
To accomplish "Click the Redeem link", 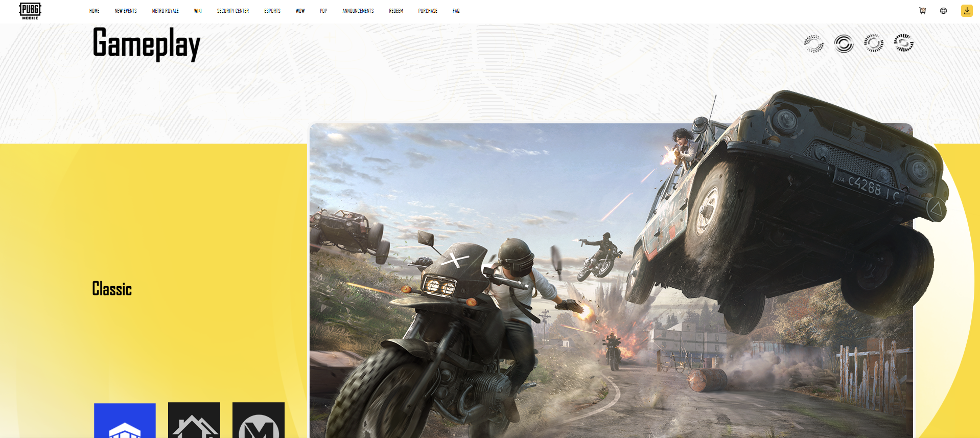I will pyautogui.click(x=396, y=11).
